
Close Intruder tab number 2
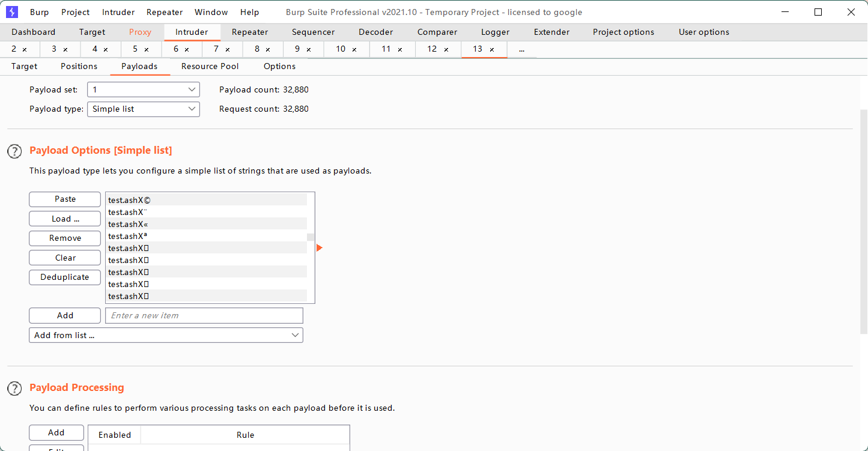pyautogui.click(x=25, y=49)
